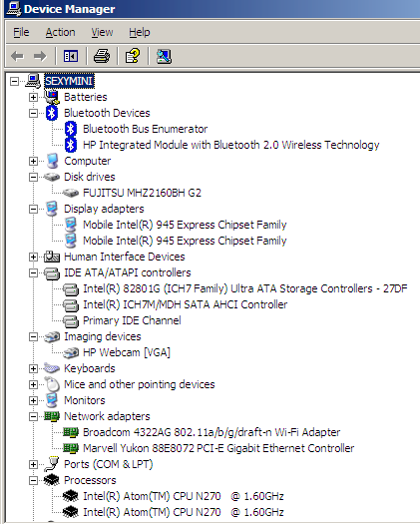This screenshot has width=420, height=524.
Task: Open the Help menu
Action: click(140, 32)
